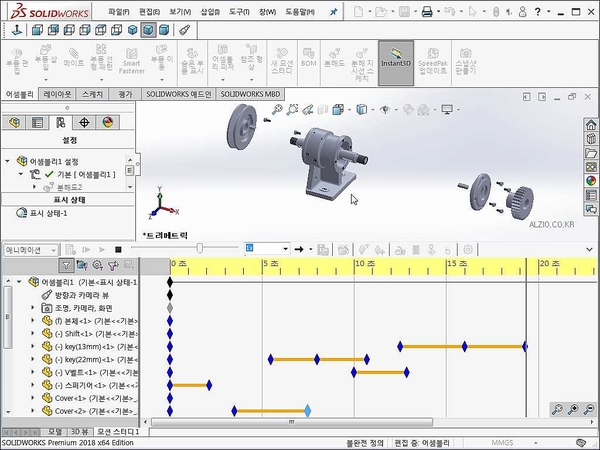Click the Normal To view icon

coord(16,30)
